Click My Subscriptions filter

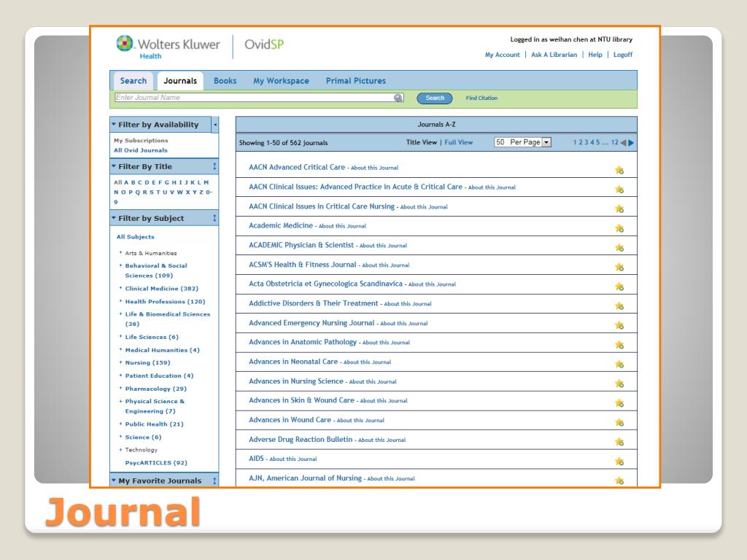[x=141, y=141]
